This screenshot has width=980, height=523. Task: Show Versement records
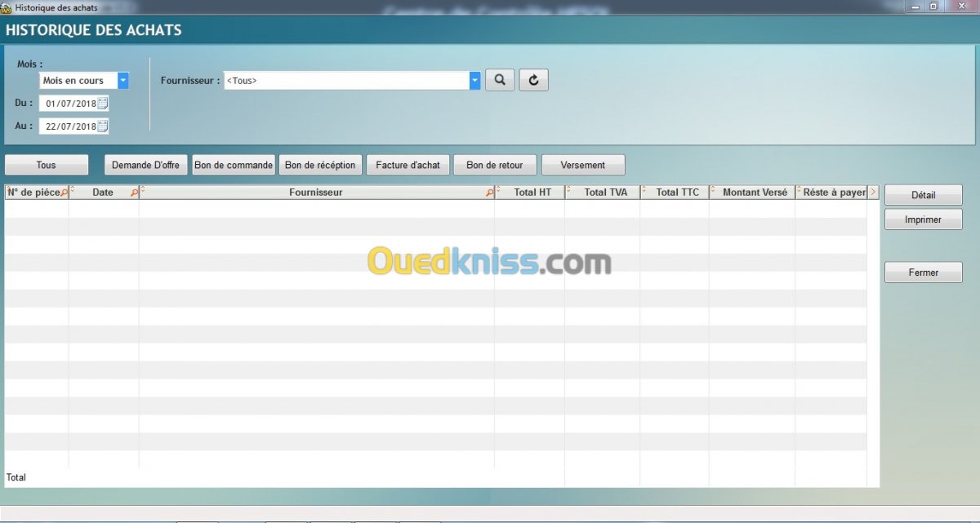pos(582,165)
